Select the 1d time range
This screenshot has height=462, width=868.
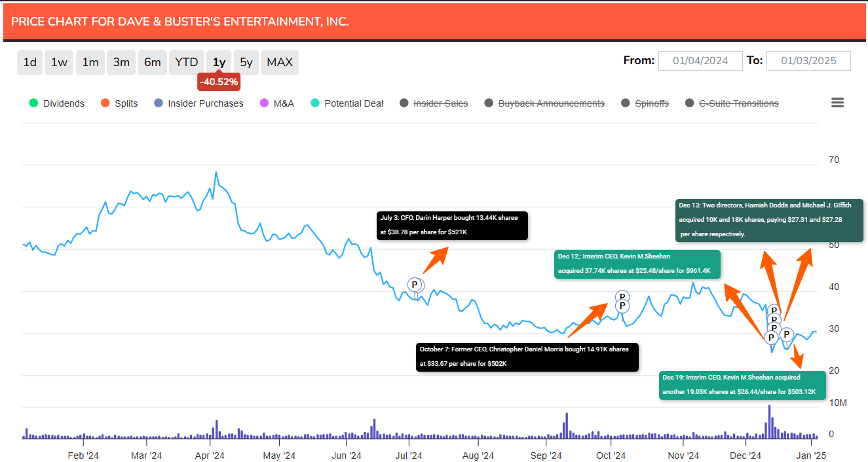[x=30, y=62]
